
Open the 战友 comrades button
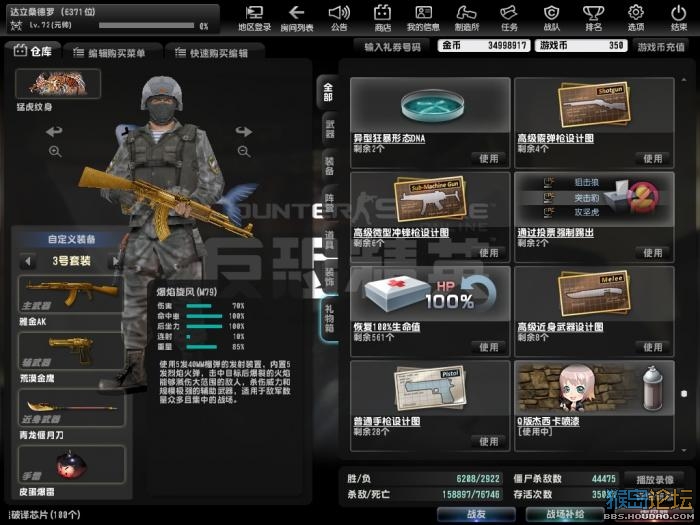[476, 514]
